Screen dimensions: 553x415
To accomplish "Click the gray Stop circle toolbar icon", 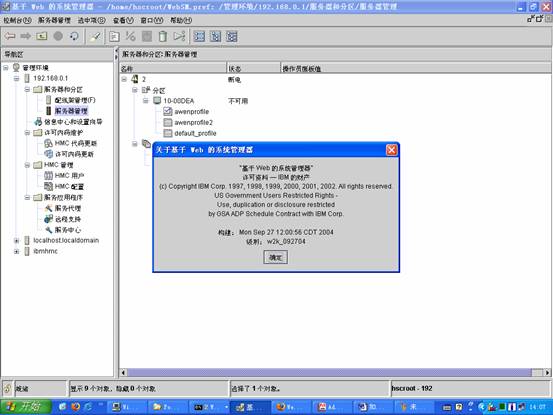I will [x=58, y=36].
